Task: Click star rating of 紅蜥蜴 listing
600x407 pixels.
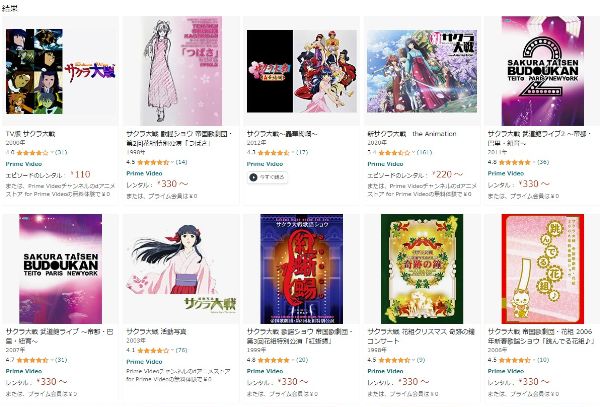Action: pyautogui.click(x=274, y=360)
